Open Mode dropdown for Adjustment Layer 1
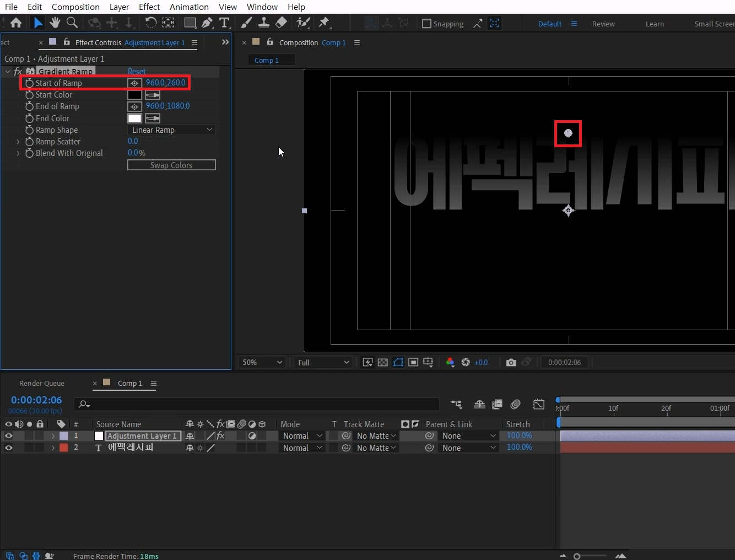 302,436
